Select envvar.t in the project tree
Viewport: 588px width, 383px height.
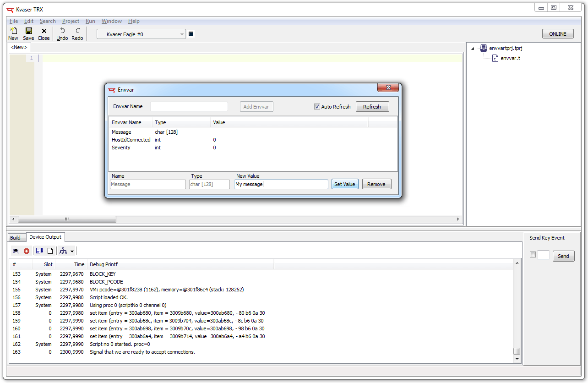click(x=510, y=58)
